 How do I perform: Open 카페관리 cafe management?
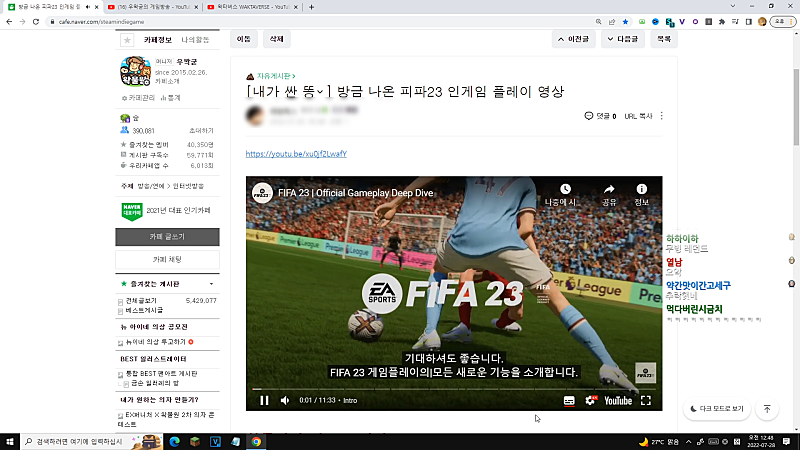pyautogui.click(x=138, y=98)
